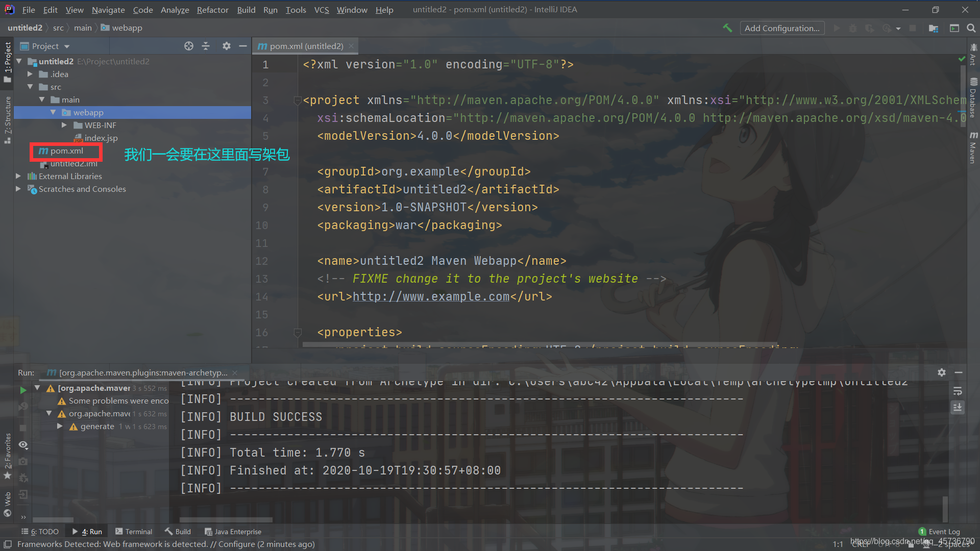The image size is (980, 551).
Task: Click the green Rerun icon in Run panel
Action: [x=23, y=390]
